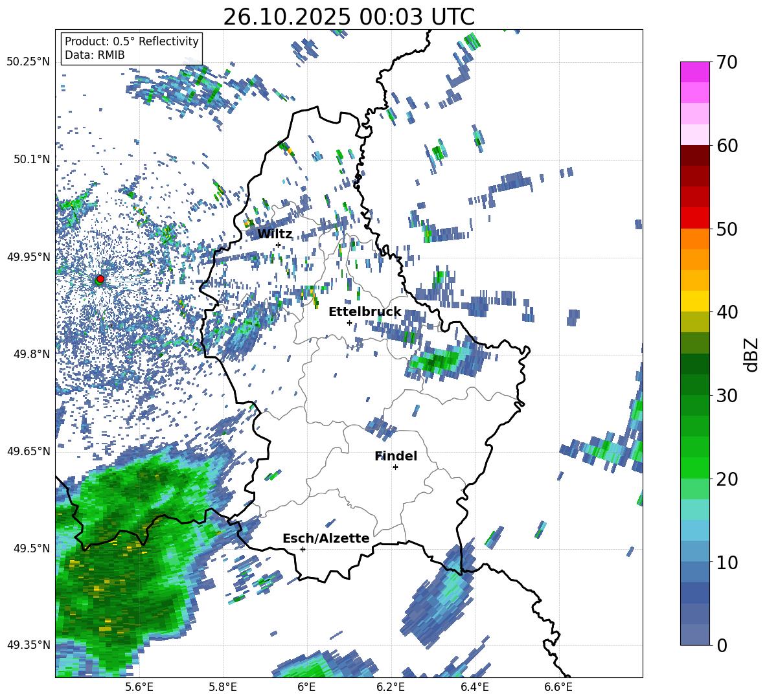767x700 pixels.
Task: Click the 5.8°E longitude label
Action: pos(223,687)
